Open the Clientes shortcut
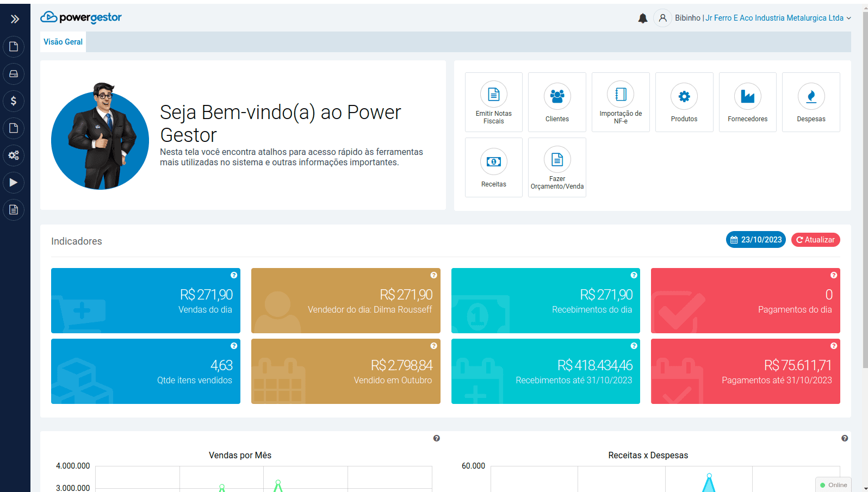The image size is (868, 492). point(557,102)
